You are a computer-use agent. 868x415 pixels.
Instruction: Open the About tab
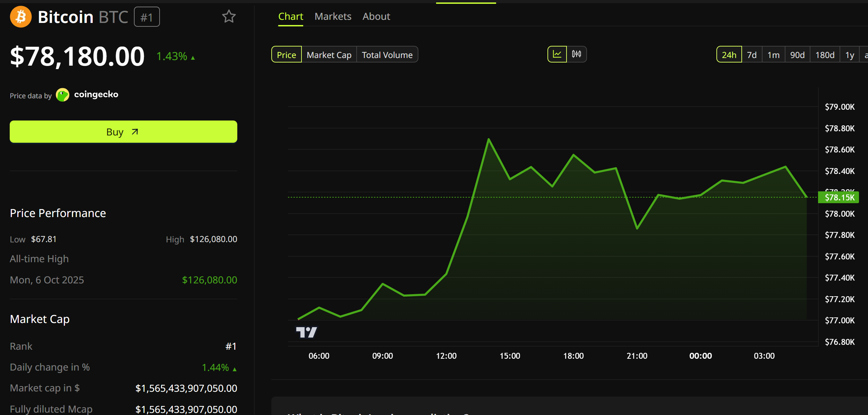tap(376, 16)
